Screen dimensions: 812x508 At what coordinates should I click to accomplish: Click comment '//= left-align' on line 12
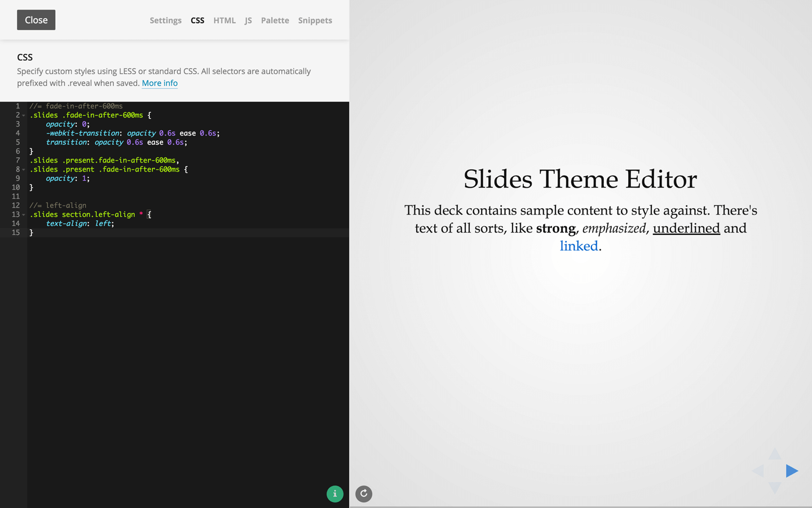click(x=58, y=205)
